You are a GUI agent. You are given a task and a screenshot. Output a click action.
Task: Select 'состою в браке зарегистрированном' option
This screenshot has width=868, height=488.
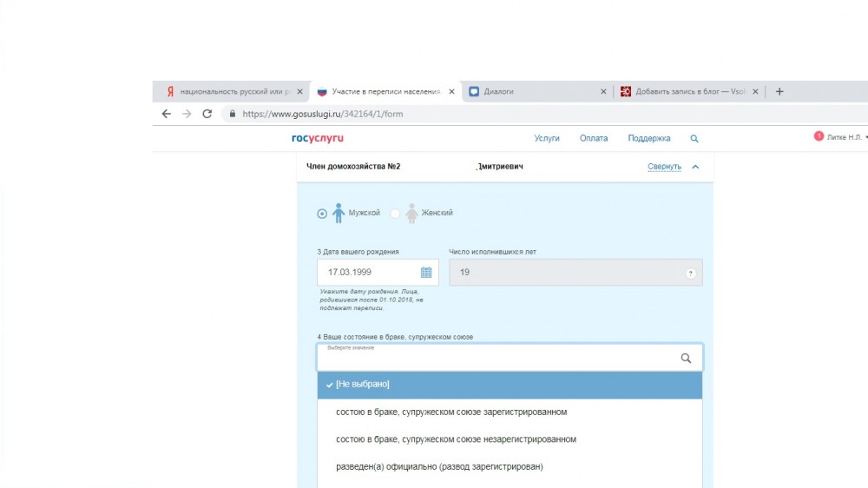pos(451,412)
